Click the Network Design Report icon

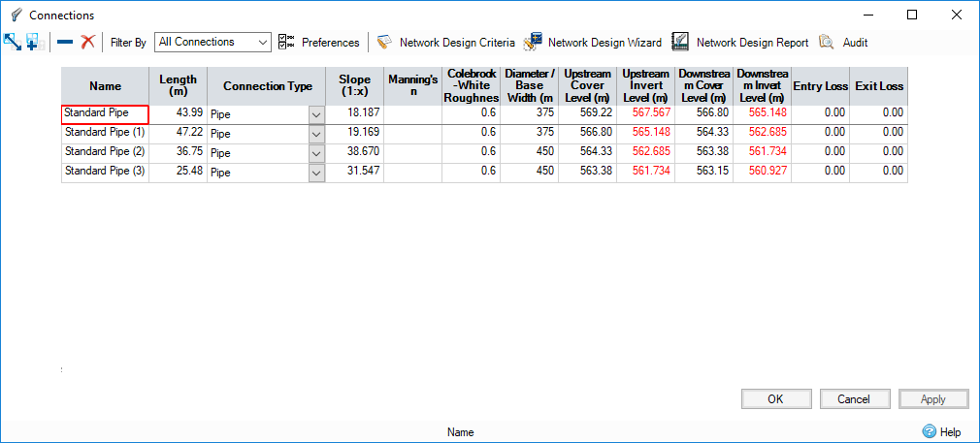coord(680,42)
